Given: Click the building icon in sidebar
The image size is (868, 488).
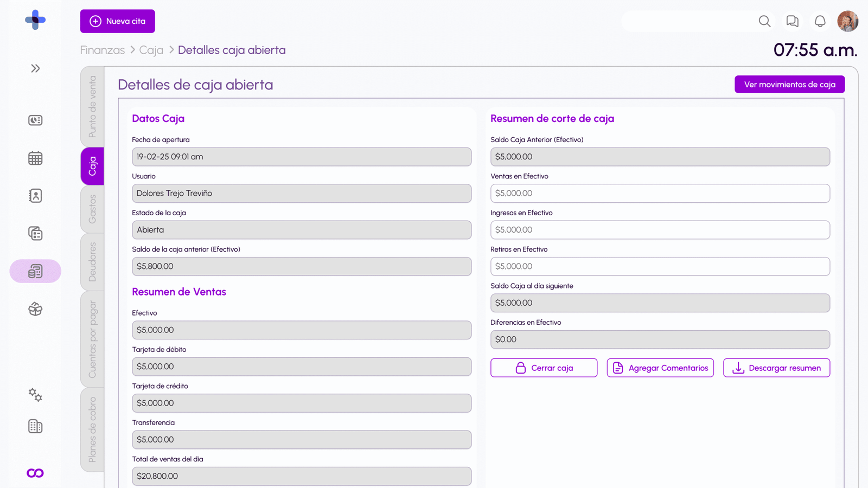Looking at the screenshot, I should coord(35,427).
